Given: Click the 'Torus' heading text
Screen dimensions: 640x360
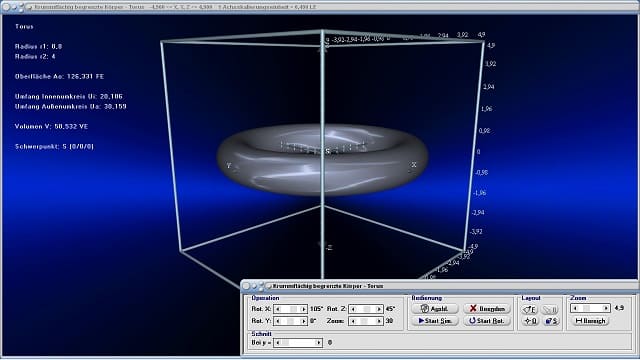Looking at the screenshot, I should pyautogui.click(x=24, y=27).
